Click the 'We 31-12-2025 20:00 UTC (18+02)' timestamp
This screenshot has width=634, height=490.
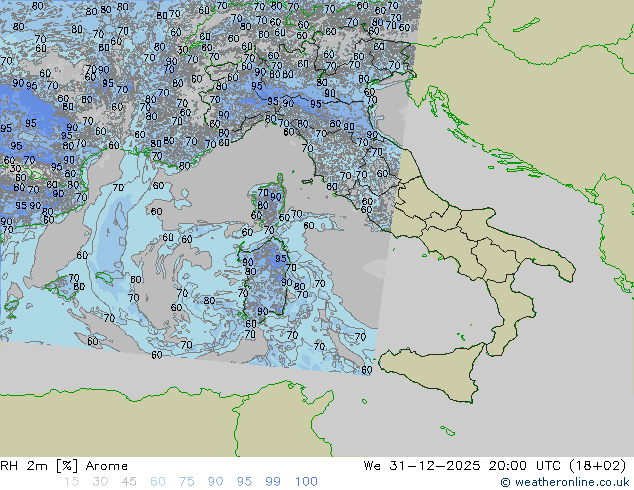[x=495, y=466]
